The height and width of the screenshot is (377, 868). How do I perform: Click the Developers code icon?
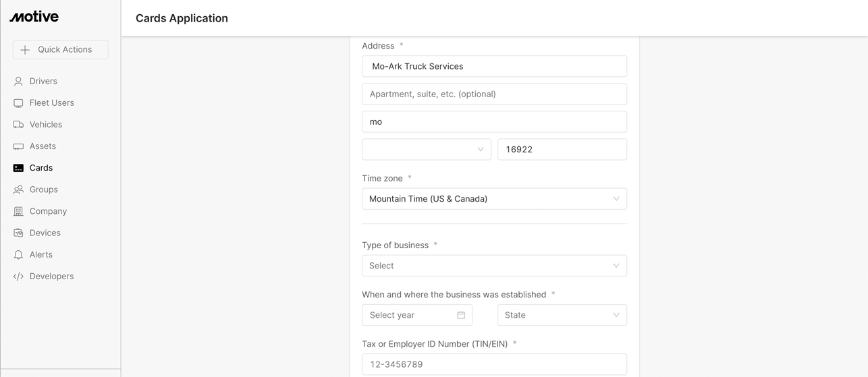[x=18, y=277]
